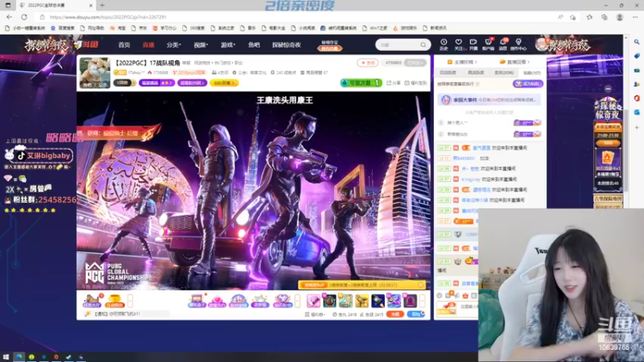Open the diamond 钻石粉丝 gift icon
Viewport: 644px width, 362px height.
click(x=283, y=301)
